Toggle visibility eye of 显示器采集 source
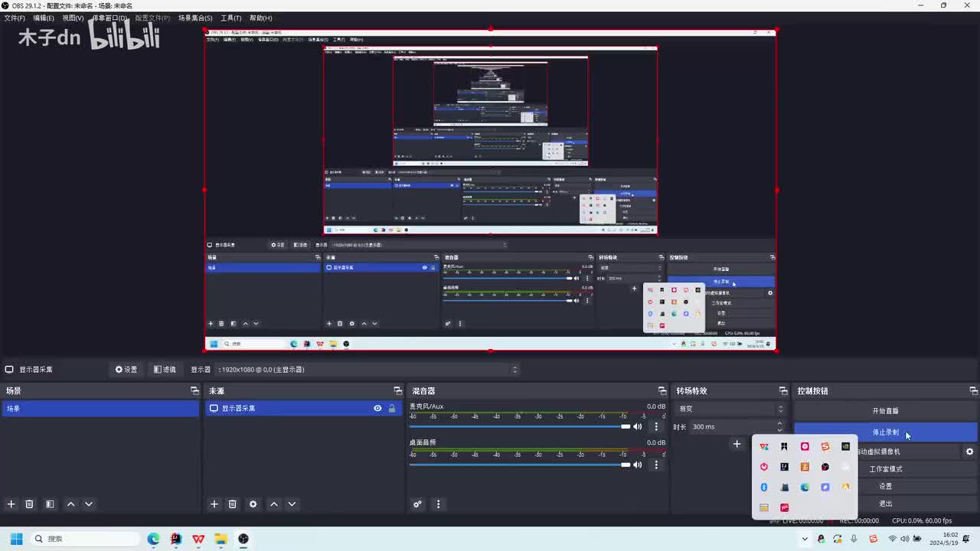 377,409
